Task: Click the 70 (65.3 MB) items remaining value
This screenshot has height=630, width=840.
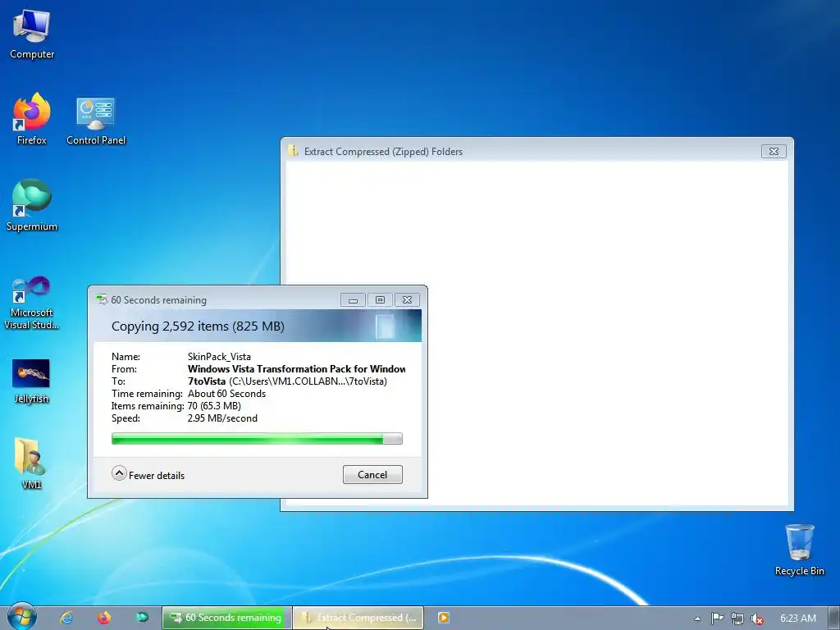Action: [214, 406]
